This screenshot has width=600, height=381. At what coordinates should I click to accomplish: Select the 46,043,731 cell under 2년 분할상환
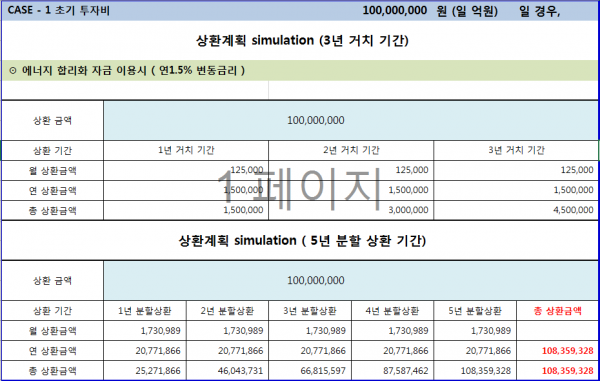click(227, 370)
